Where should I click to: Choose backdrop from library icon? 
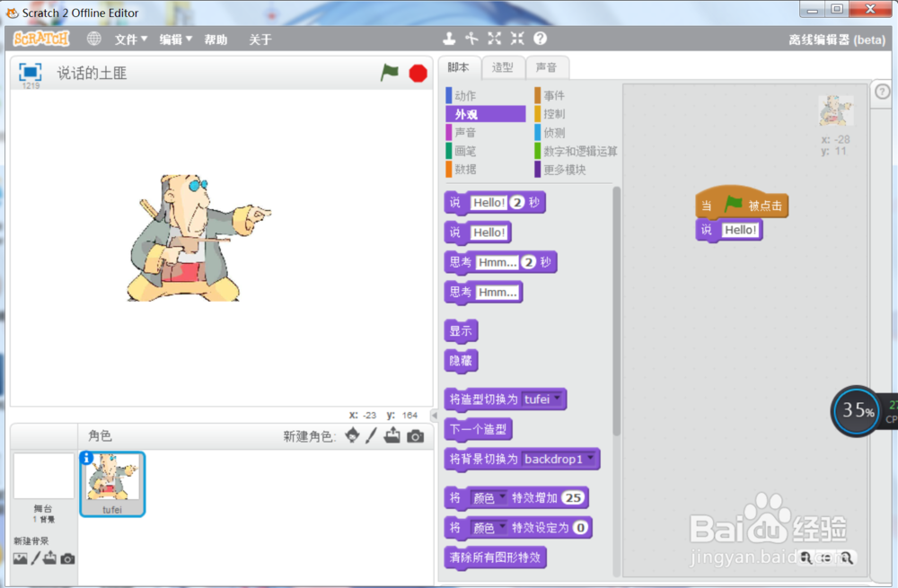click(x=20, y=558)
